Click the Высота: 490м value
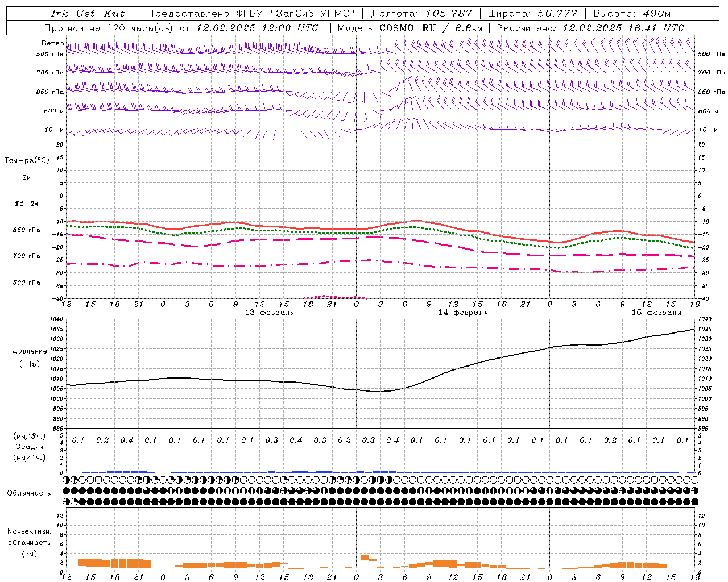This screenshot has height=582, width=728. point(632,14)
